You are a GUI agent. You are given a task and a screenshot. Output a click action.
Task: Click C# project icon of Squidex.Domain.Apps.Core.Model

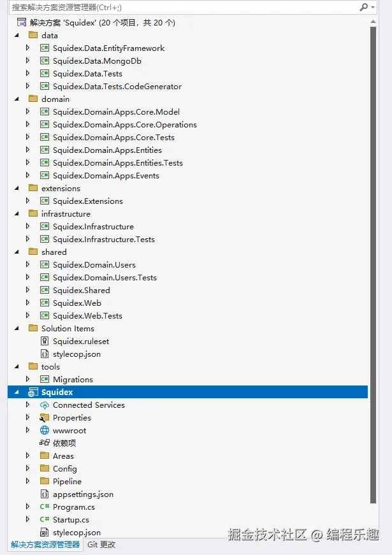[x=44, y=112]
